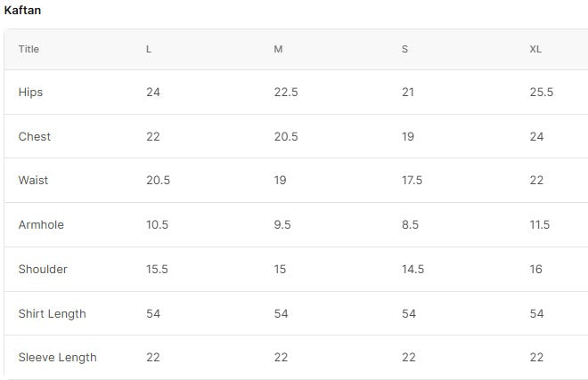Click the Kaftan heading above the table
The image size is (588, 380).
tap(22, 11)
